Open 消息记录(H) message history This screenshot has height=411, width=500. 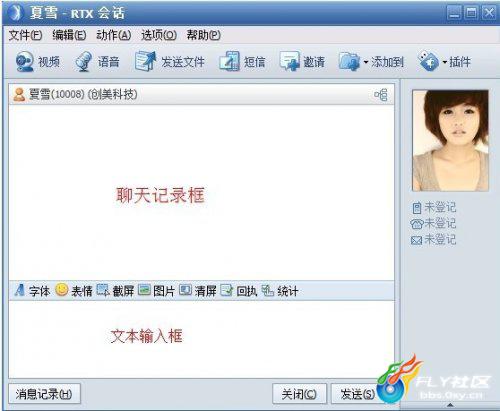[44, 394]
